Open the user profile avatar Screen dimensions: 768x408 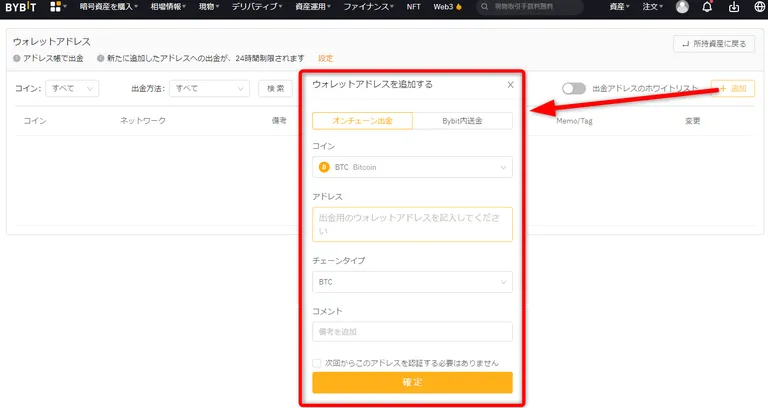coord(682,7)
